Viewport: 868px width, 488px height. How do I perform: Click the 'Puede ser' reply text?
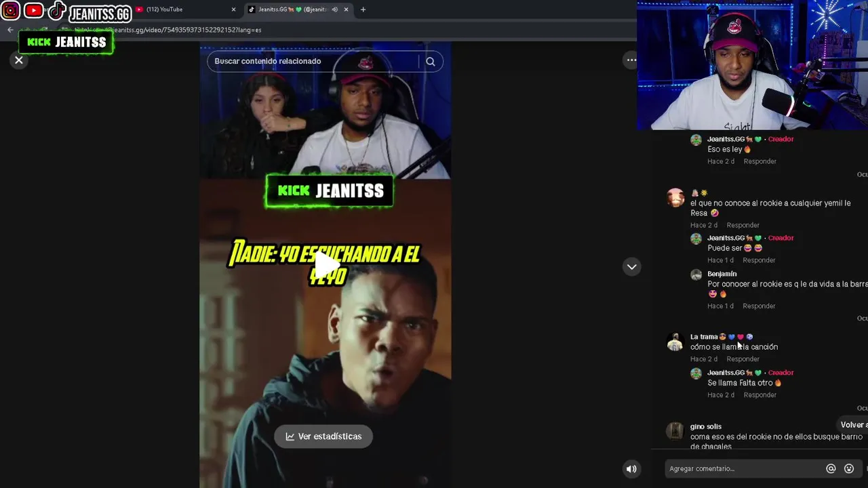(x=734, y=248)
